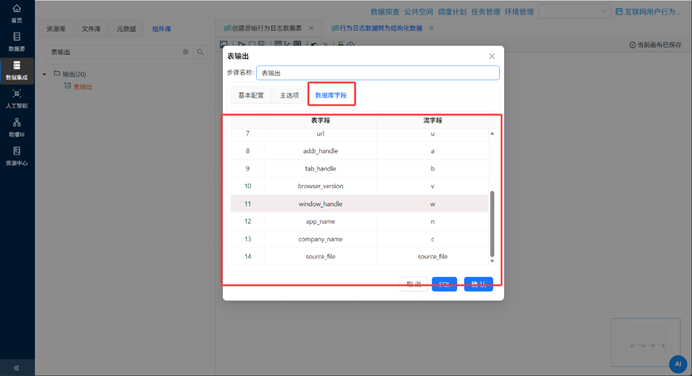Click the 取消 cancel button
The image size is (692, 376).
414,284
